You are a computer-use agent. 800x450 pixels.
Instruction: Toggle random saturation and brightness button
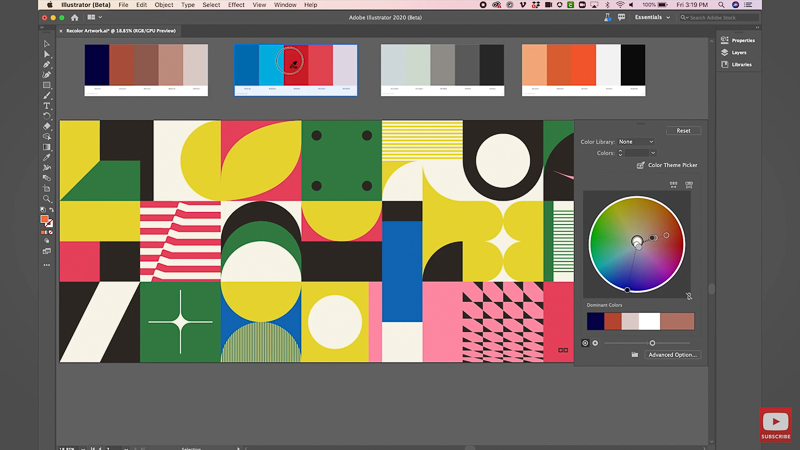(689, 184)
